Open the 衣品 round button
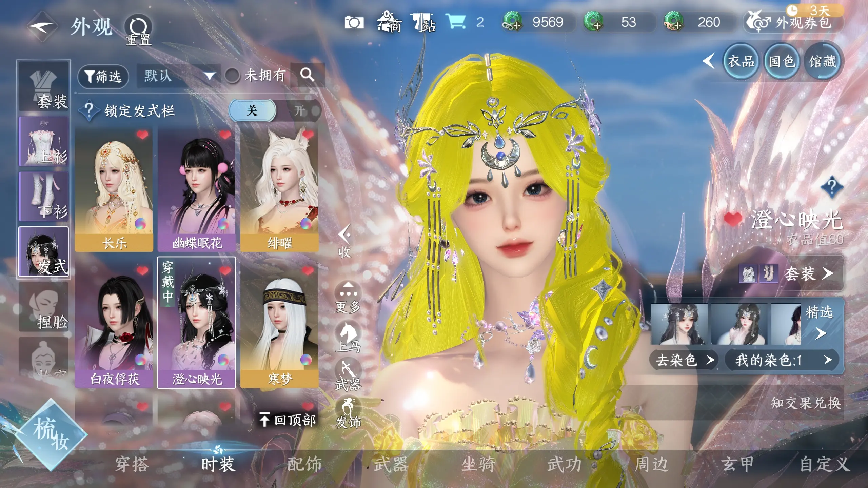 click(x=741, y=62)
